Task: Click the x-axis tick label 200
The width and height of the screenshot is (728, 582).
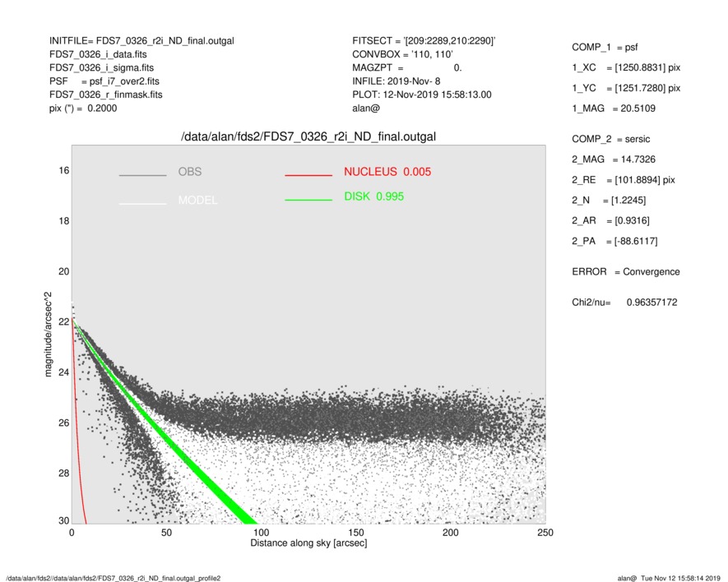Action: coord(451,533)
